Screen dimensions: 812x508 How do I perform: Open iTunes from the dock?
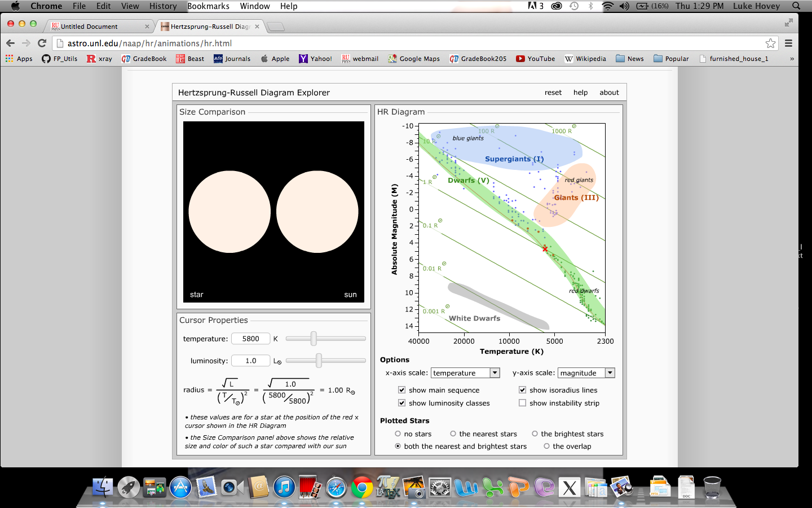[284, 487]
